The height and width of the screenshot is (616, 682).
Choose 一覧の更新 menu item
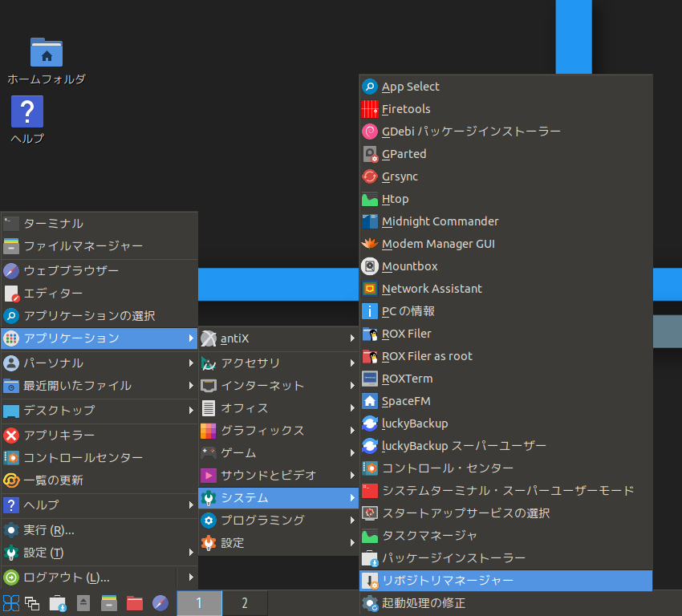coord(99,480)
